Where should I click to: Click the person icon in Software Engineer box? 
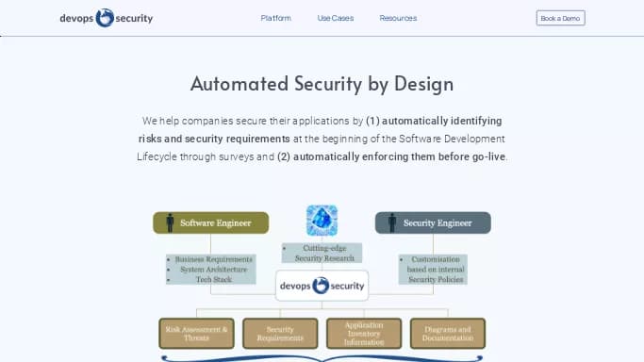pos(170,222)
